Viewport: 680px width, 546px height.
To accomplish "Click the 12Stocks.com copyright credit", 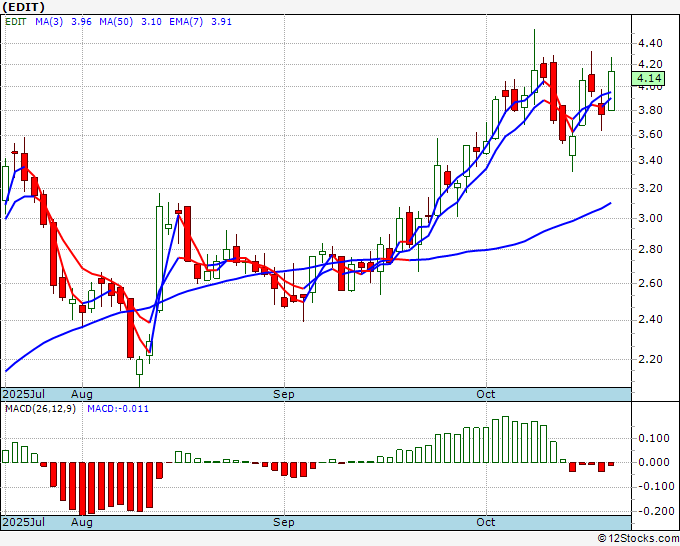I will tap(638, 538).
